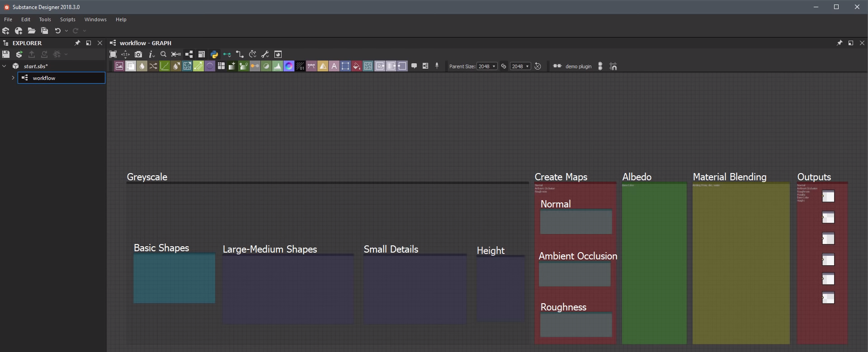Reset parent size with circular arrow icon
The width and height of the screenshot is (868, 352).
(538, 66)
